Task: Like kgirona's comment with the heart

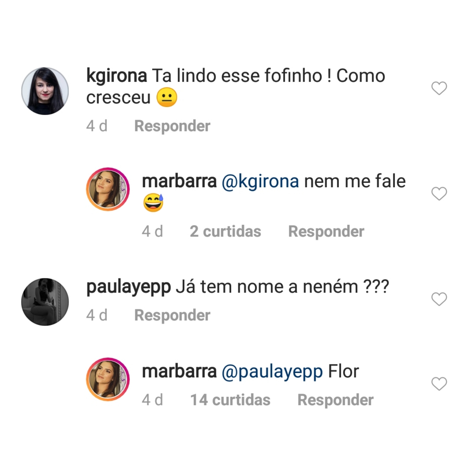Action: coord(439,88)
